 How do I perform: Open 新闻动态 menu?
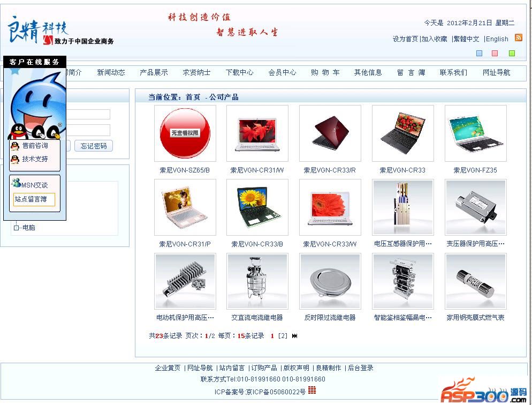tap(111, 73)
